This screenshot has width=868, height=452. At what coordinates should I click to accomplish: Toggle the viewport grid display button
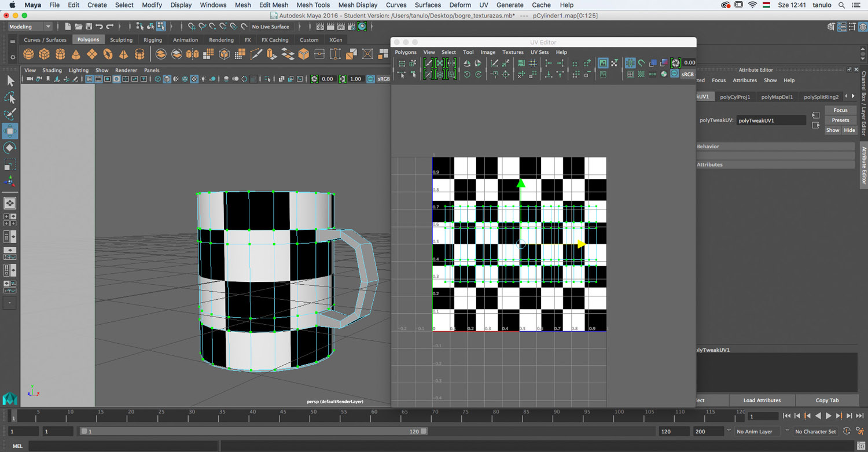click(x=89, y=79)
